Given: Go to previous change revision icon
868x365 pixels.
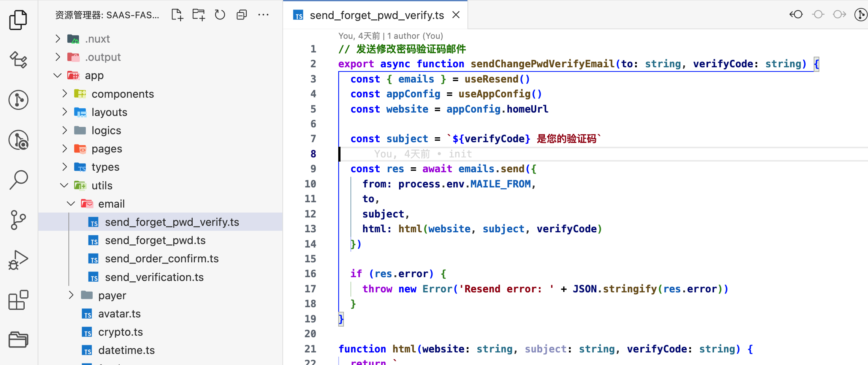Looking at the screenshot, I should 818,14.
